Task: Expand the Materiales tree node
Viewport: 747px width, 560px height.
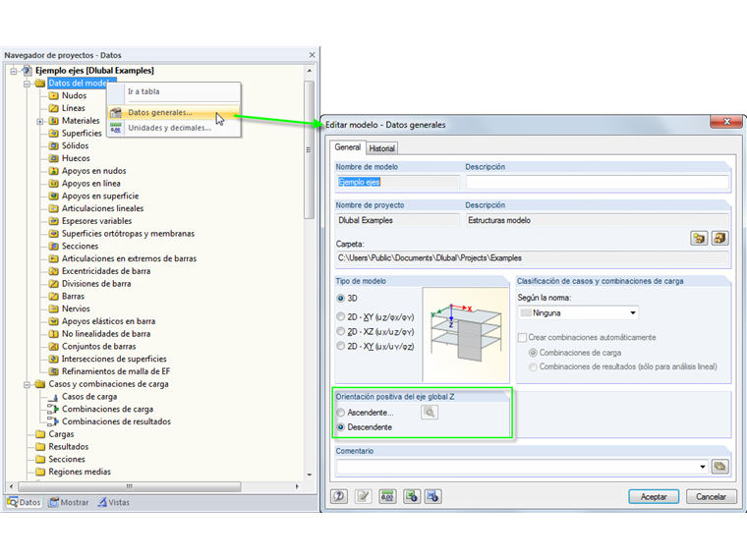Action: [x=40, y=121]
